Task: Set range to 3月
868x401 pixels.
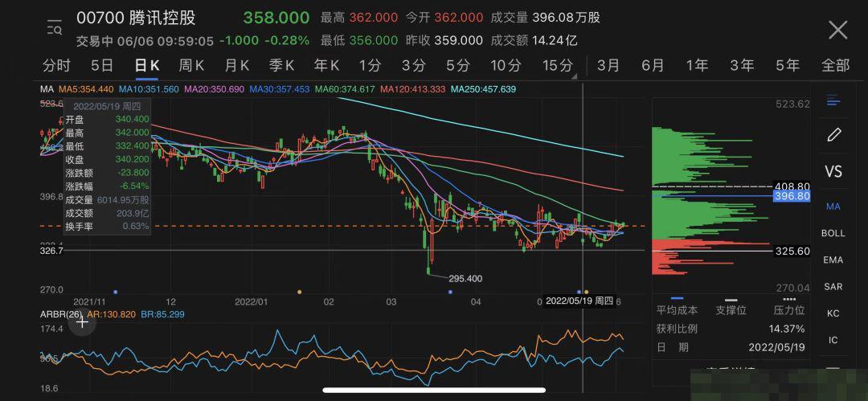Action: [x=608, y=66]
